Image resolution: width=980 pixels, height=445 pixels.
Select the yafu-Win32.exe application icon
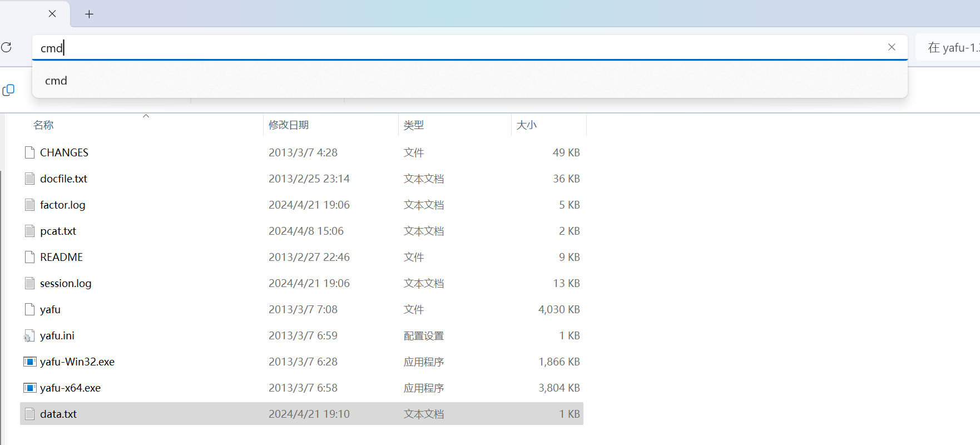pyautogui.click(x=30, y=362)
